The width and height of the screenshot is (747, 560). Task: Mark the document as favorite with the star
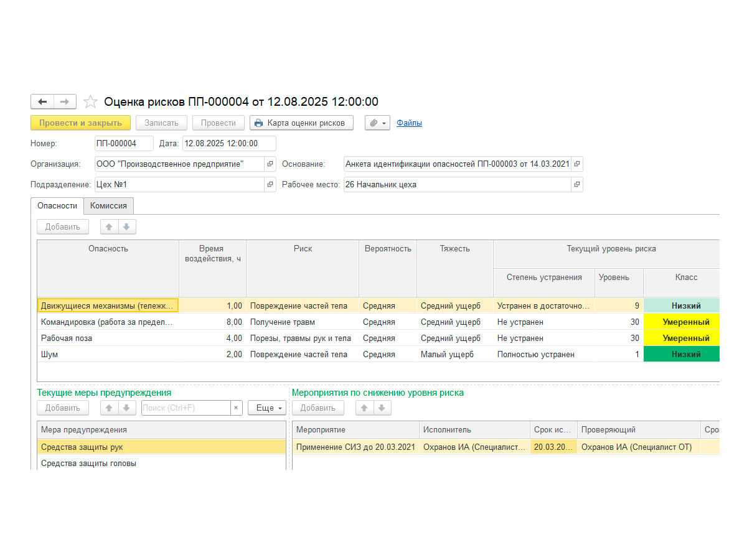90,101
